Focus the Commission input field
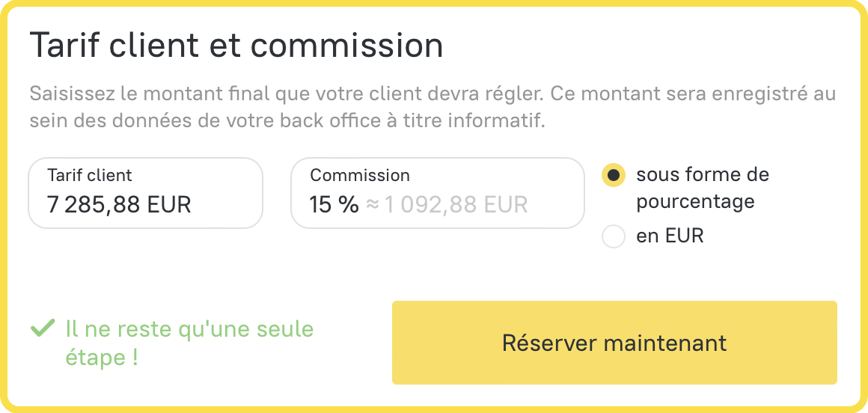The image size is (868, 413). click(x=437, y=193)
